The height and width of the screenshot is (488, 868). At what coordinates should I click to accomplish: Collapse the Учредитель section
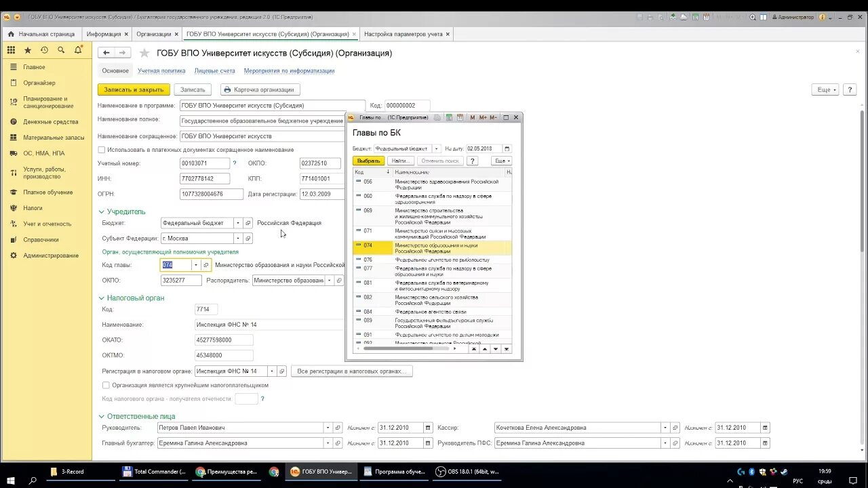pos(102,211)
